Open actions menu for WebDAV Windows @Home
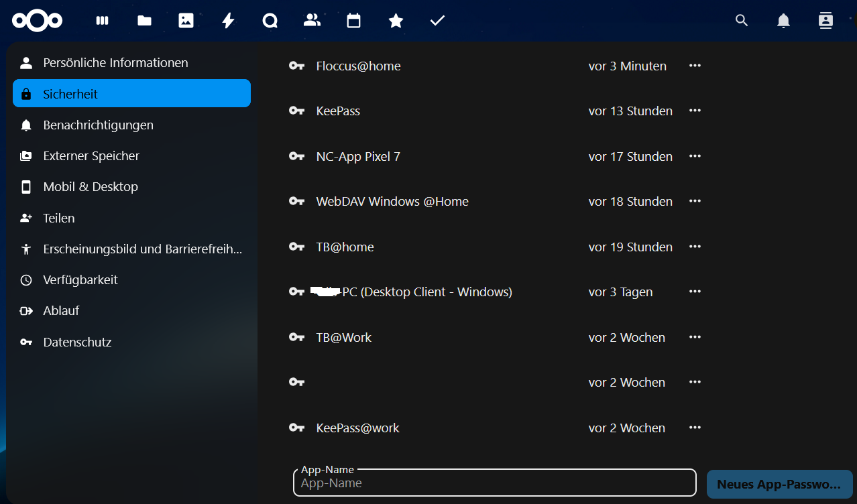The width and height of the screenshot is (857, 504). (x=695, y=201)
